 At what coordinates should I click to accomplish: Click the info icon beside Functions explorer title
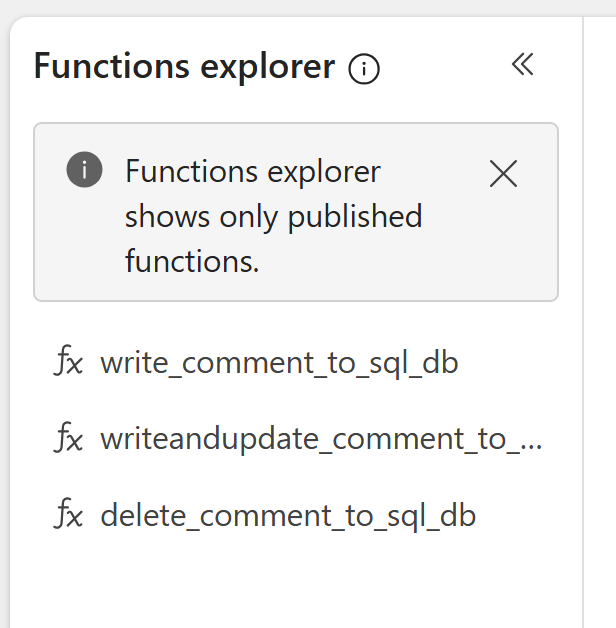364,69
